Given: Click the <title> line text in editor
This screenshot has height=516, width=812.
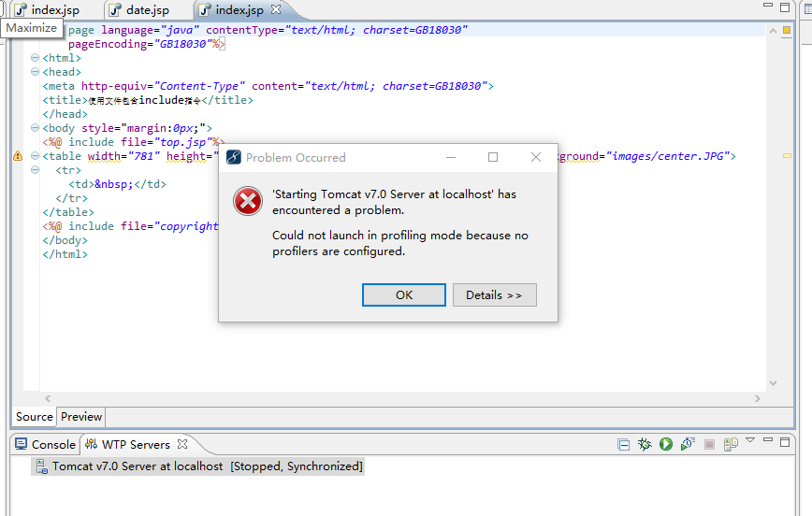Looking at the screenshot, I should pos(148,100).
